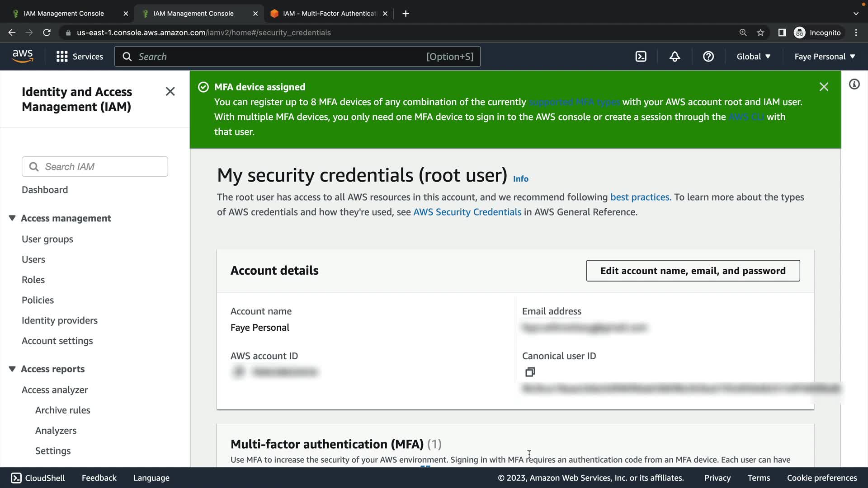Open the Faye Personal account menu
The height and width of the screenshot is (488, 868).
(825, 56)
